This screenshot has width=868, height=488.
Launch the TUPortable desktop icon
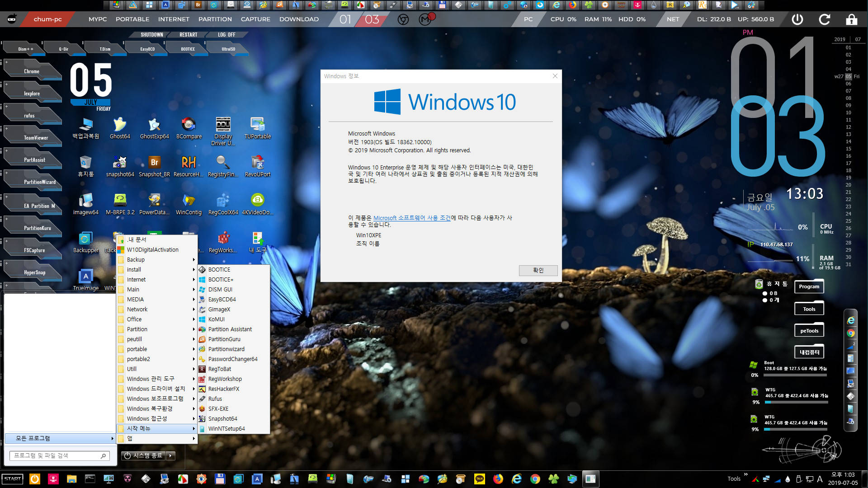pos(258,128)
